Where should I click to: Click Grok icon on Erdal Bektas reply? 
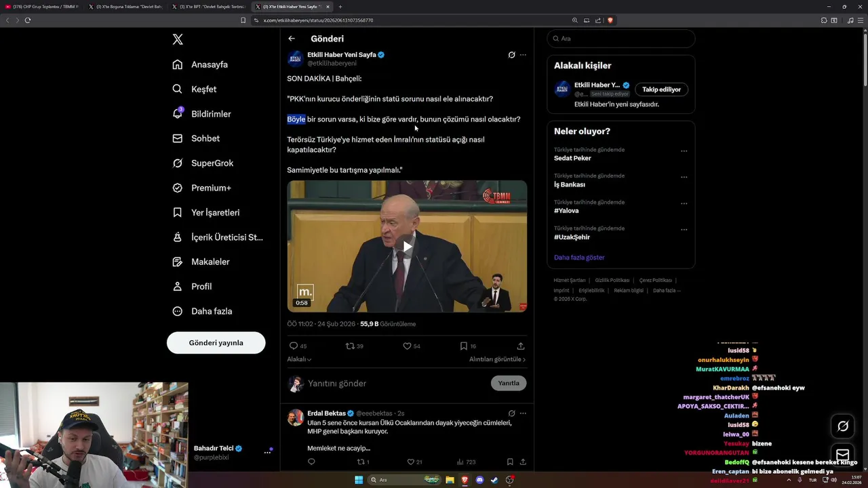pos(511,413)
